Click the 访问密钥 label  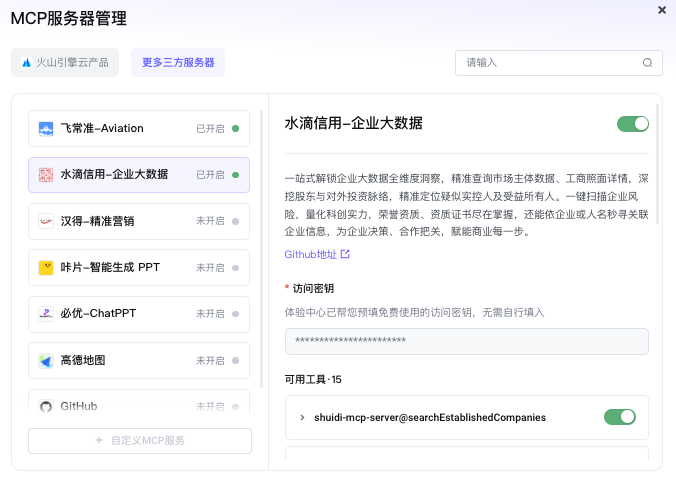(313, 288)
